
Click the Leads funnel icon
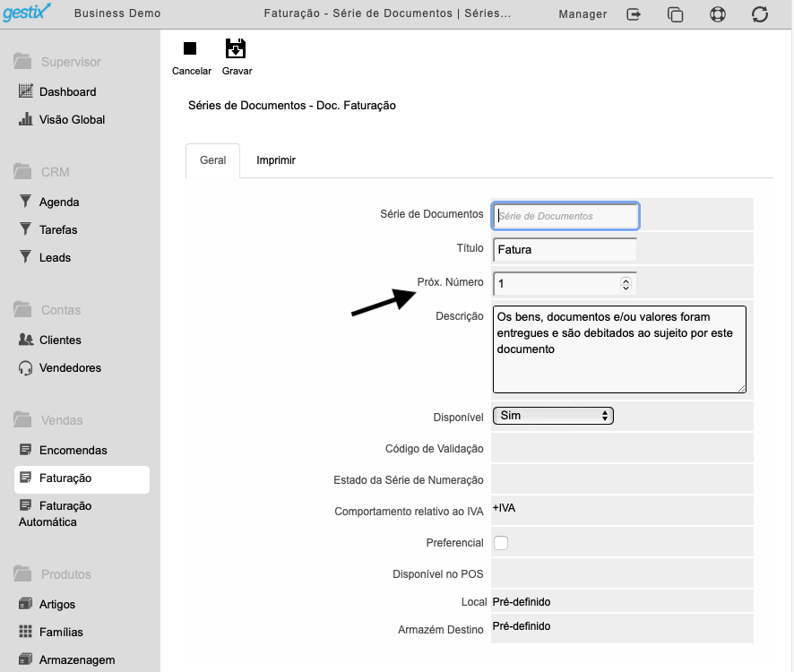(x=25, y=257)
